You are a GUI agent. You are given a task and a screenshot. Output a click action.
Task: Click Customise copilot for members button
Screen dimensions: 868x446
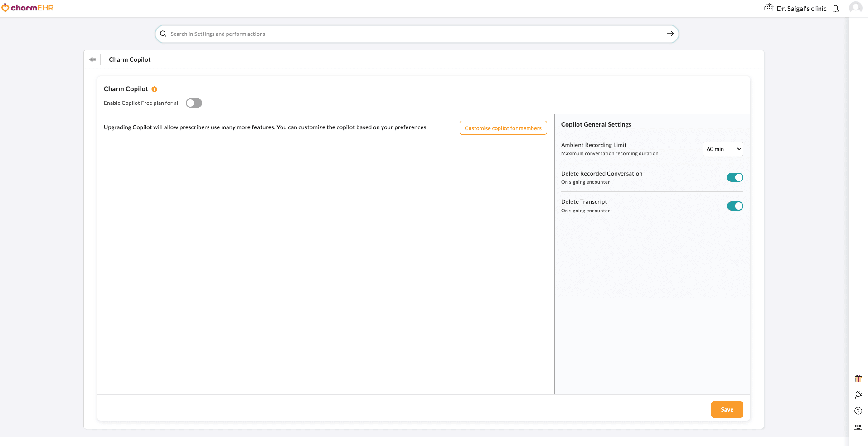503,128
